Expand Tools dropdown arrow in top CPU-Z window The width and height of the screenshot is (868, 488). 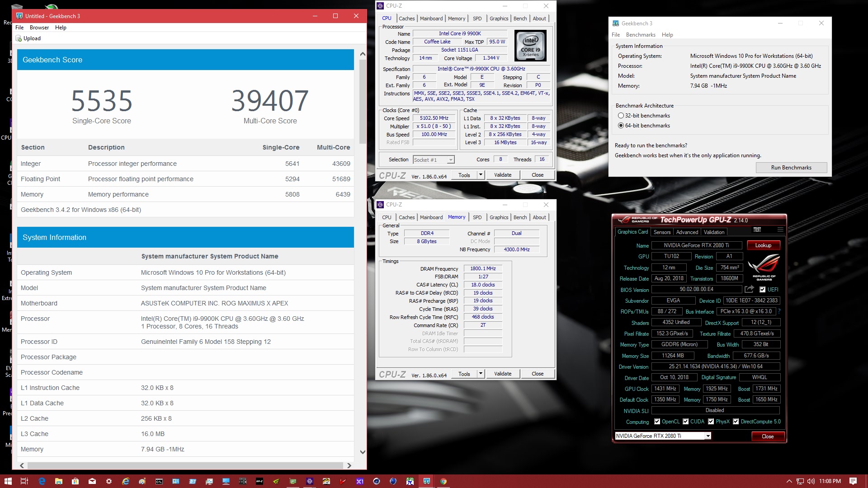481,175
